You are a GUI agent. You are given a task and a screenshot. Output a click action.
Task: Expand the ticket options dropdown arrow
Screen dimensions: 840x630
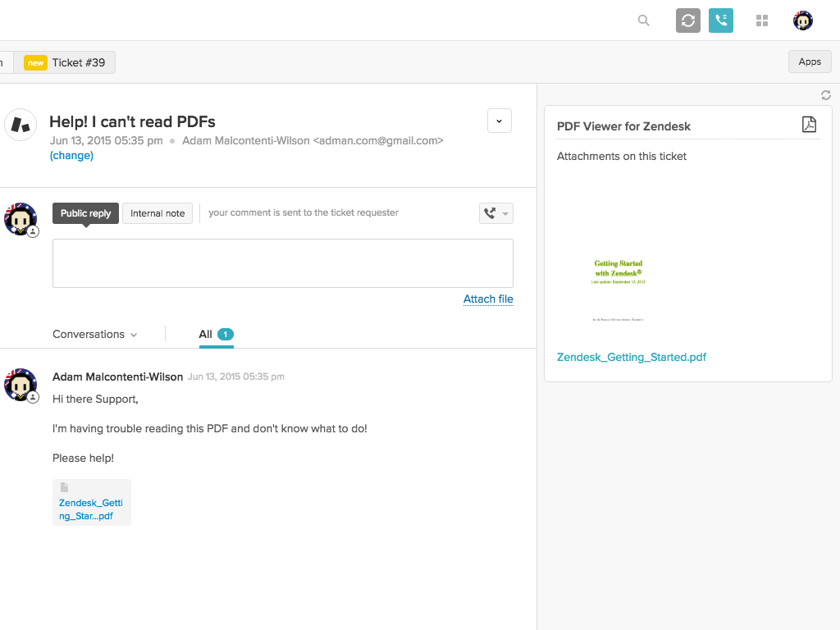coord(499,121)
